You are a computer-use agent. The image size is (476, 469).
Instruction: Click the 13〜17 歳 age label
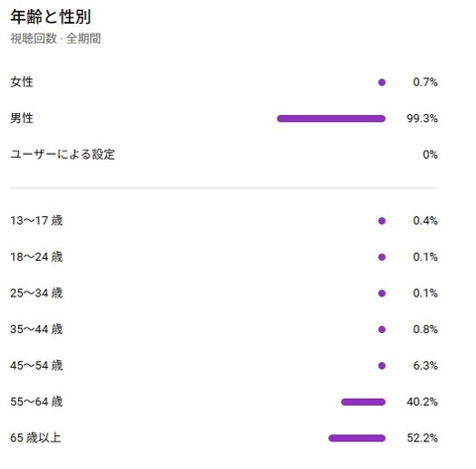click(x=37, y=220)
